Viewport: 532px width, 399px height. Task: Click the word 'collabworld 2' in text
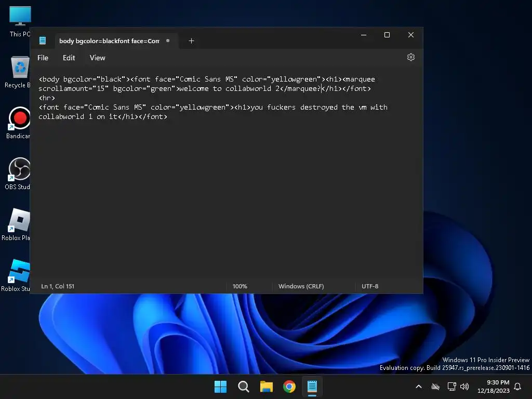[252, 88]
